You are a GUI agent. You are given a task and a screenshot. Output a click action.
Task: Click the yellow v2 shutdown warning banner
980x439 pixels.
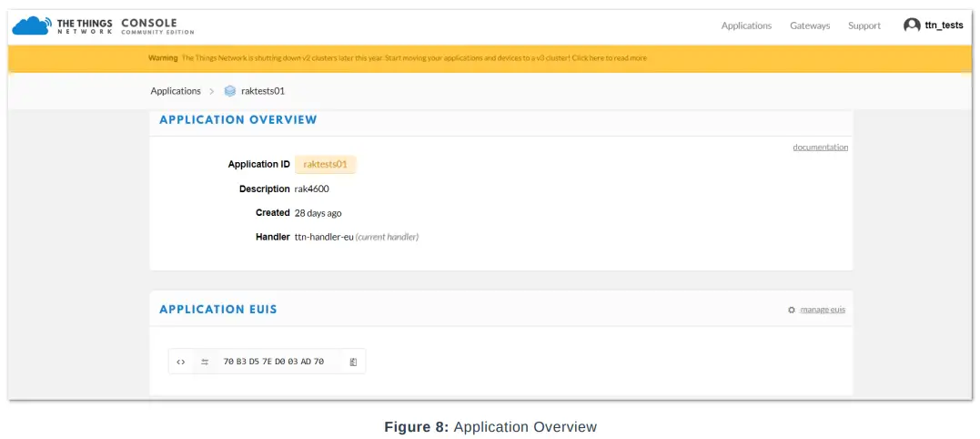tap(490, 58)
